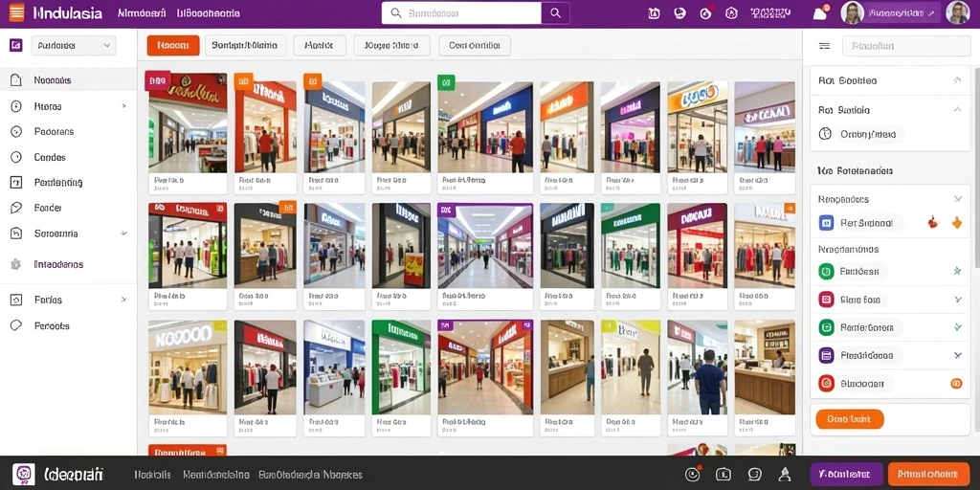Click the purple app logo in bottom bar
The height and width of the screenshot is (490, 980).
(x=23, y=475)
